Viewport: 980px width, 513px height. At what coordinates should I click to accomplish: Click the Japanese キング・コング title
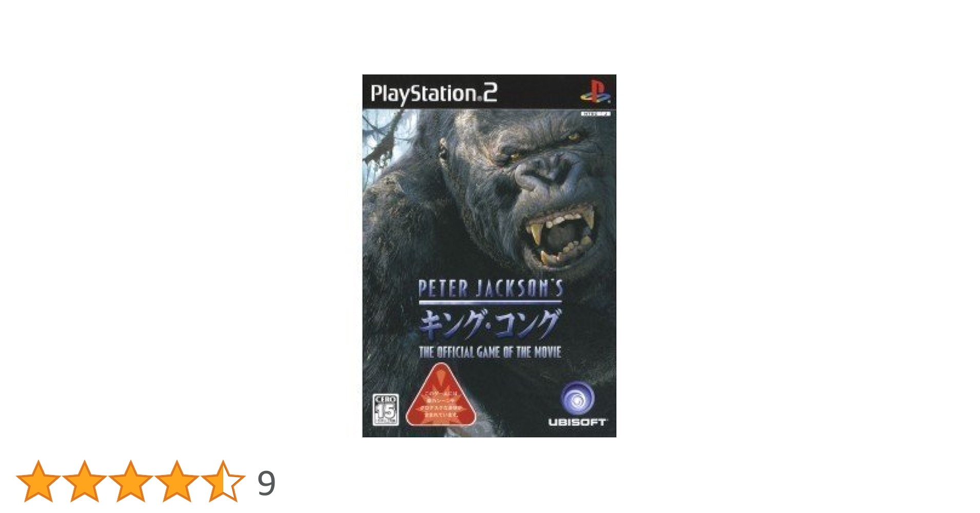[x=490, y=324]
